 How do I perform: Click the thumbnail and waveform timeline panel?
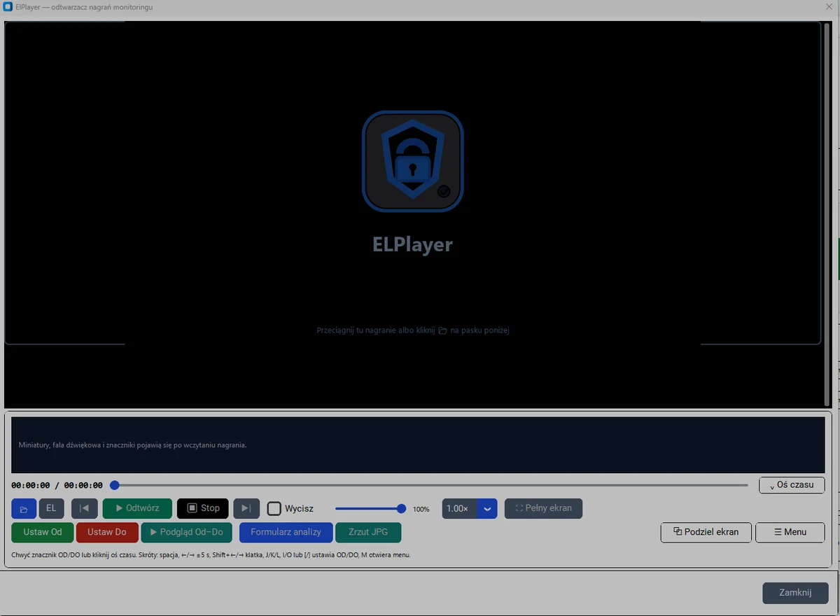pos(418,445)
